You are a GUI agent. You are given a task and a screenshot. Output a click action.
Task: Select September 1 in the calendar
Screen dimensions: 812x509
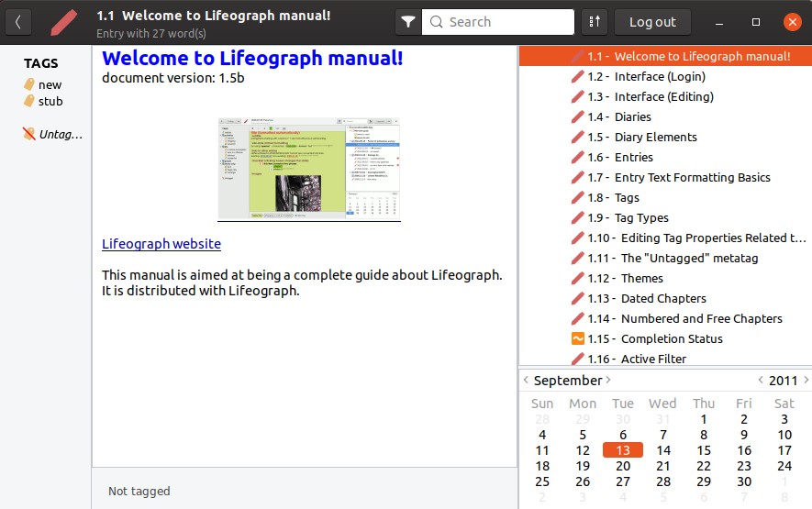coord(704,419)
